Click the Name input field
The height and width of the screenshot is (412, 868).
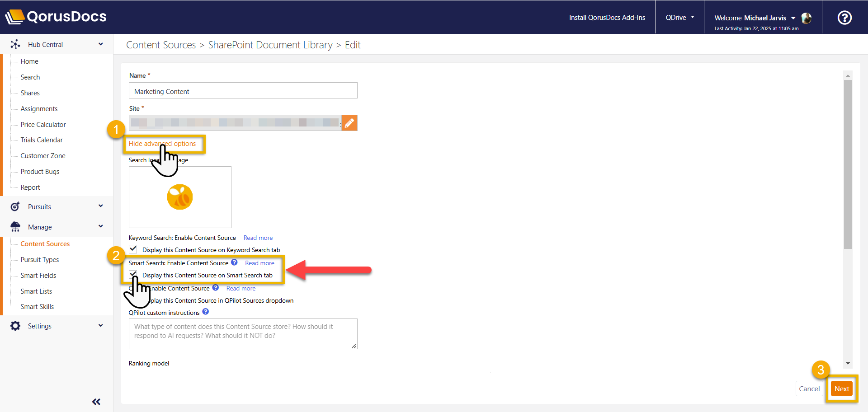(x=243, y=90)
